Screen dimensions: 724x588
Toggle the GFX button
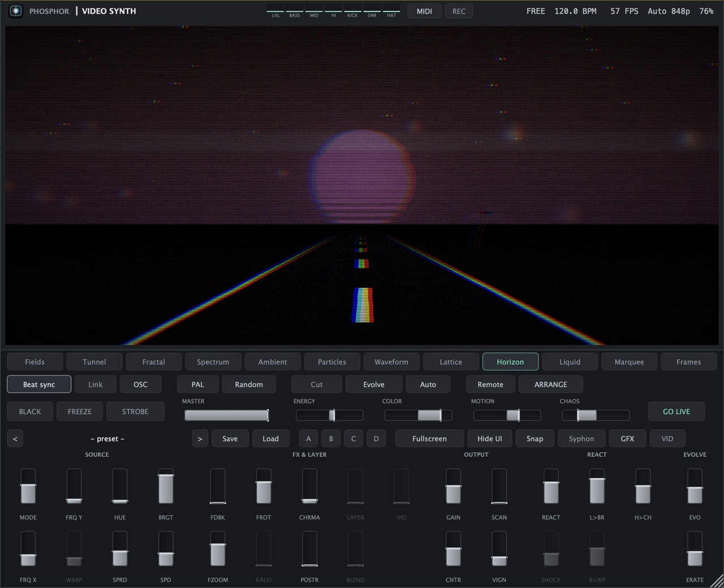[627, 439]
